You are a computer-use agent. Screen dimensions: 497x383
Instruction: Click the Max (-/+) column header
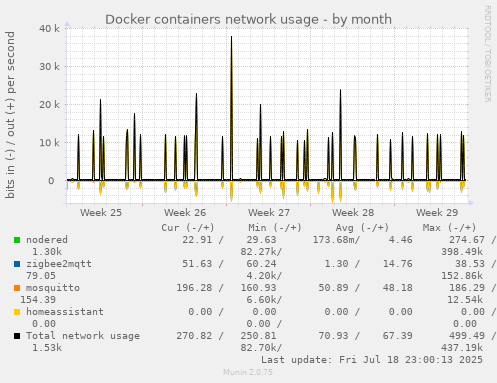point(449,228)
